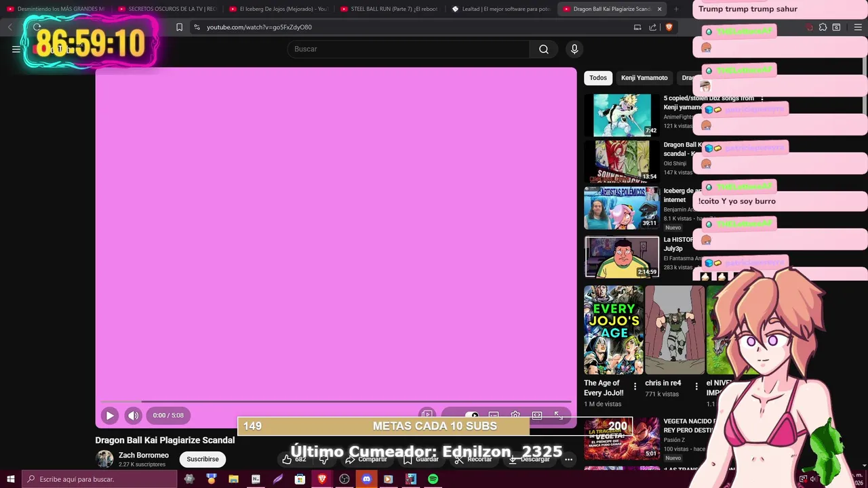Open Zach Borromeo channel avatar
This screenshot has height=488, width=868.
click(x=104, y=459)
